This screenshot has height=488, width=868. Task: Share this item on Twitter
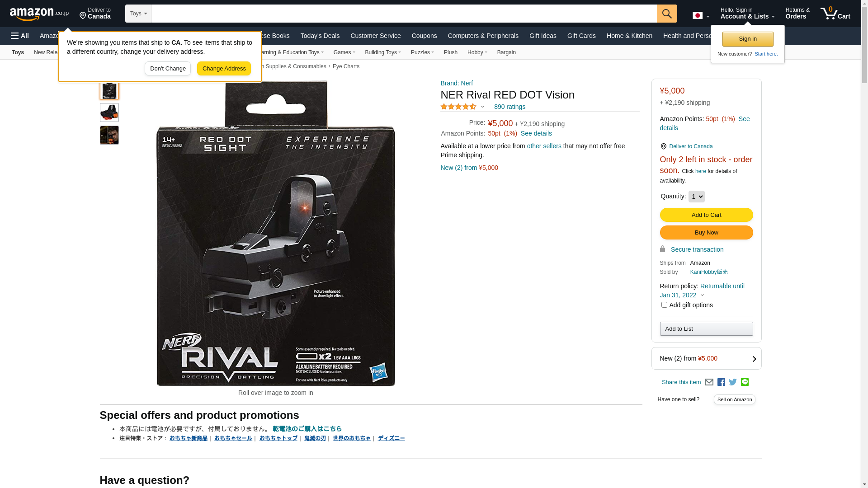tap(733, 382)
